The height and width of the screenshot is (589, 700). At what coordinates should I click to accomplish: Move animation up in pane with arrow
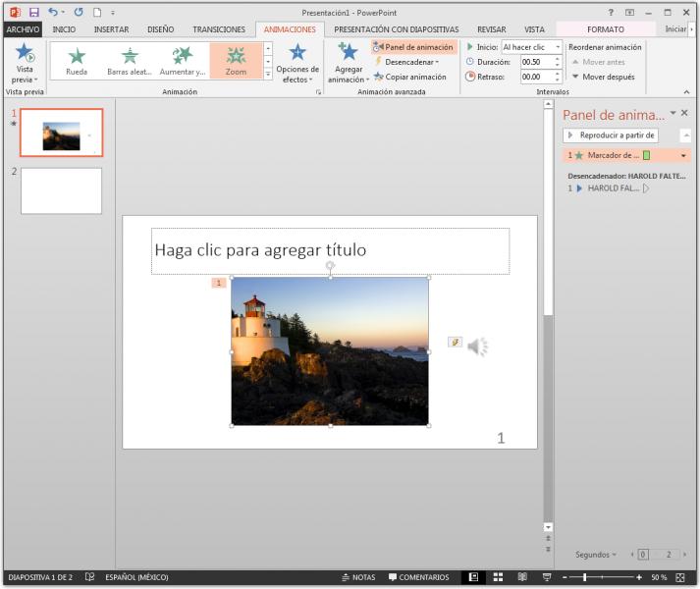pos(685,134)
